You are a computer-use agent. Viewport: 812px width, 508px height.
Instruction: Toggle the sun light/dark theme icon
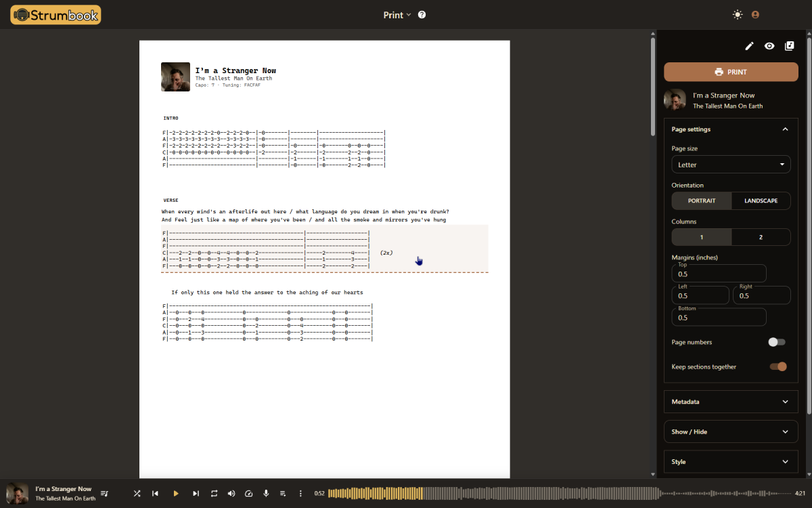coord(738,14)
